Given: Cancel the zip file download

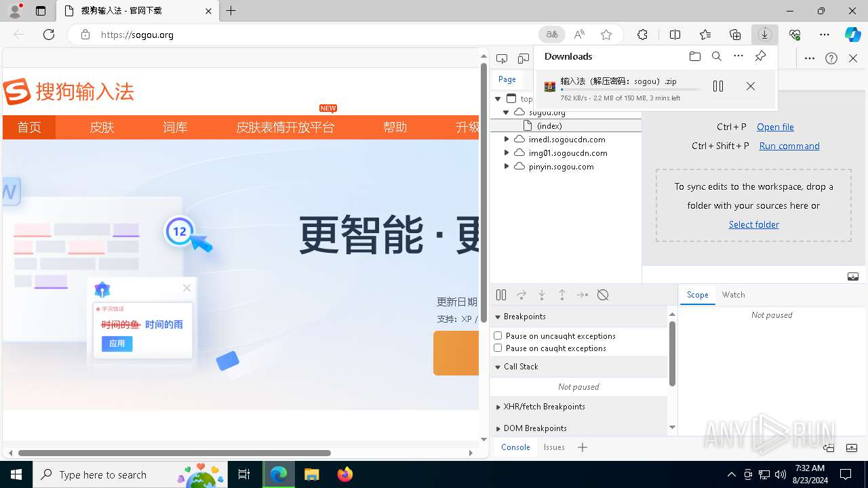Looking at the screenshot, I should click(751, 86).
